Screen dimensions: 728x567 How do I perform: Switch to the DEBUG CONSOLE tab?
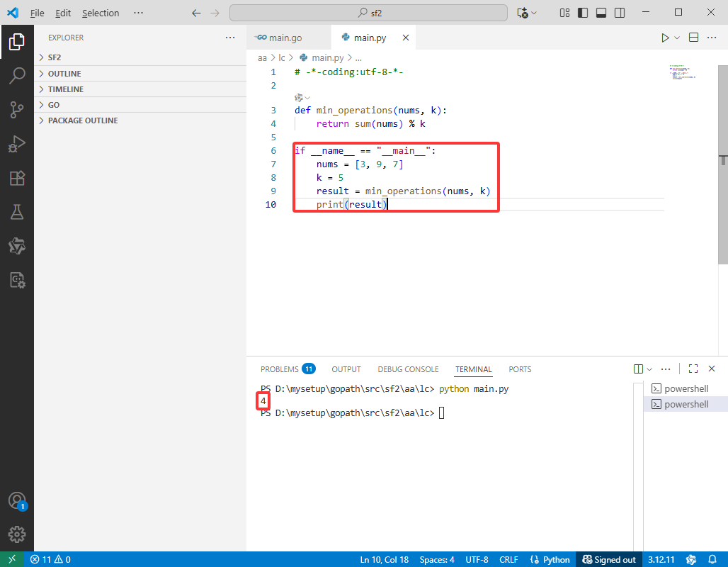(x=408, y=369)
